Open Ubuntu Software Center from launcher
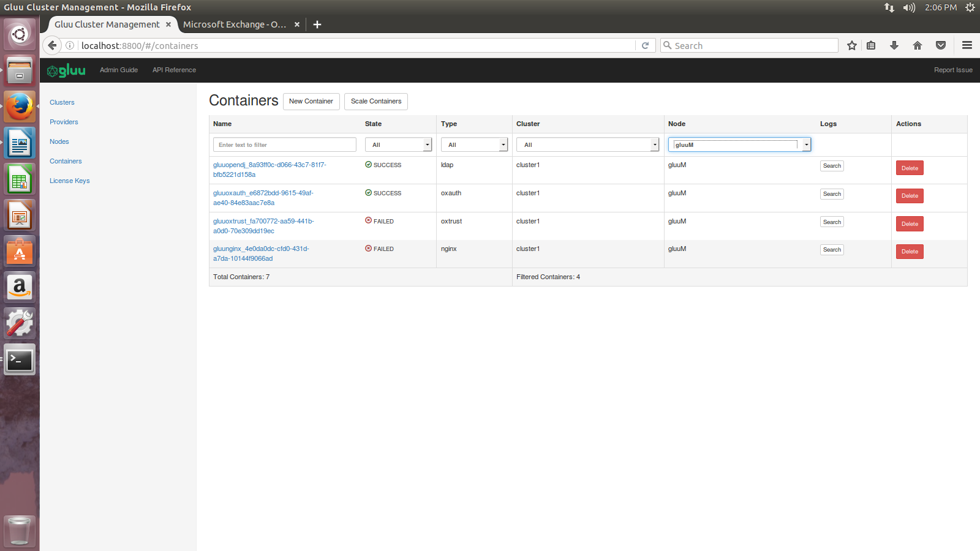This screenshot has height=551, width=980. (20, 252)
